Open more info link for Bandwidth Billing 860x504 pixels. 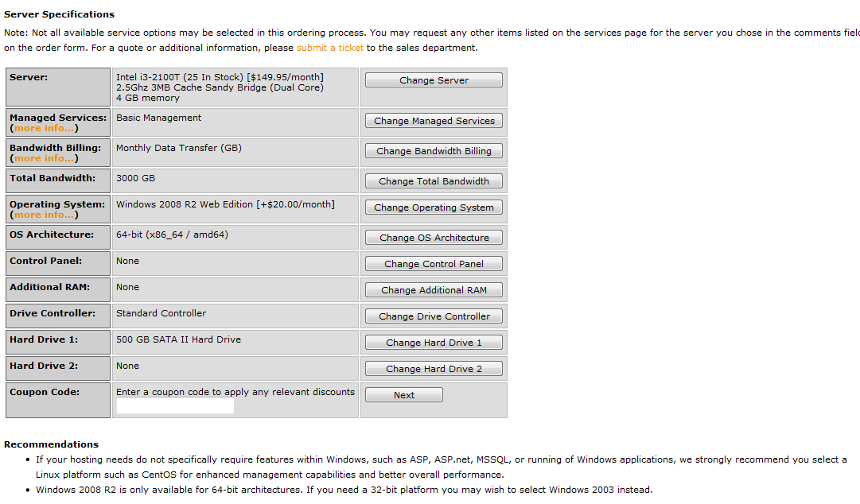[45, 158]
